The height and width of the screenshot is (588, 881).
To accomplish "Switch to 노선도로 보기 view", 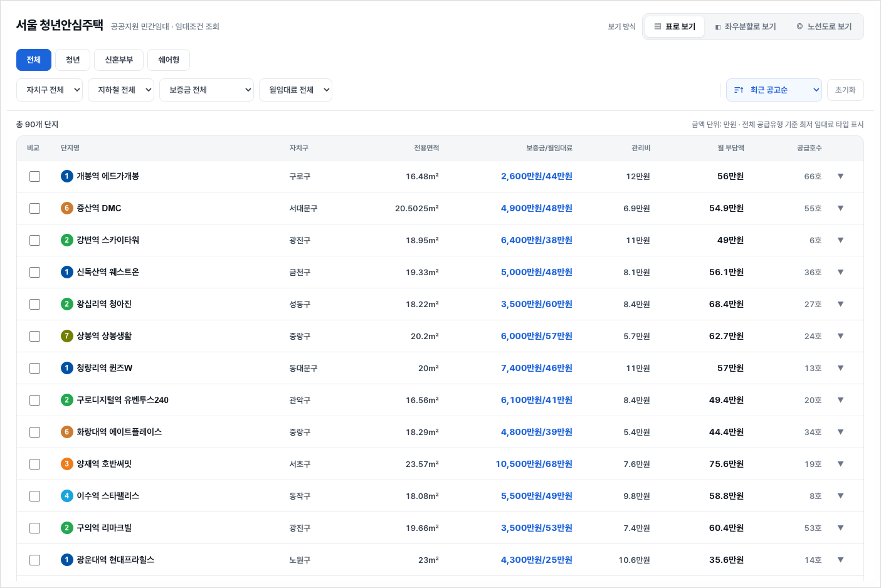I will [824, 26].
